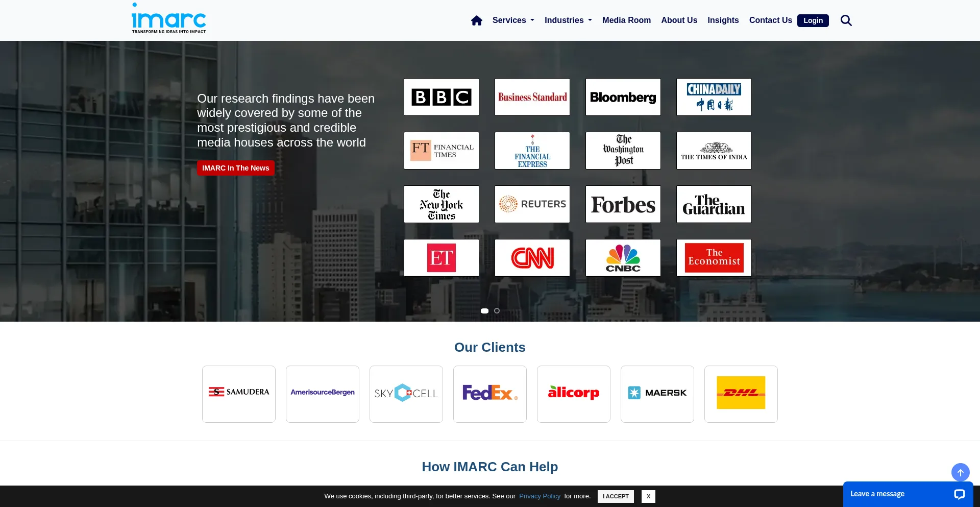980x507 pixels.
Task: Open the BBC logo tile
Action: 442,97
